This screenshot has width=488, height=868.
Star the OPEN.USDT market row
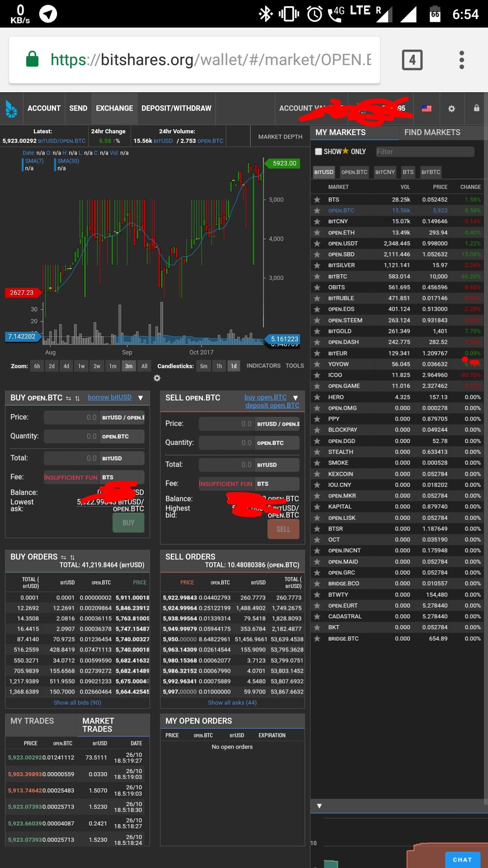click(x=317, y=243)
